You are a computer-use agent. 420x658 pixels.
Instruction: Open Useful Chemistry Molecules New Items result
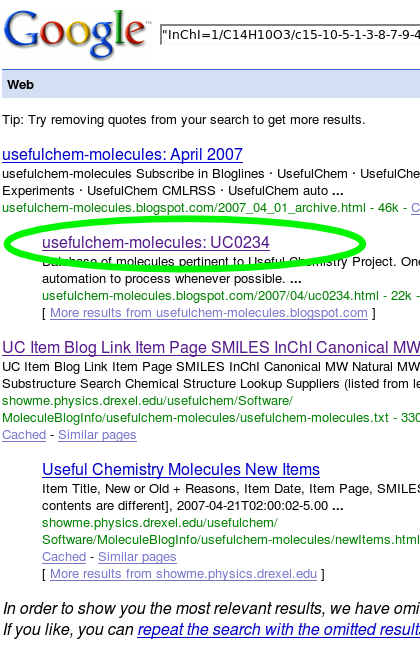pos(181,470)
